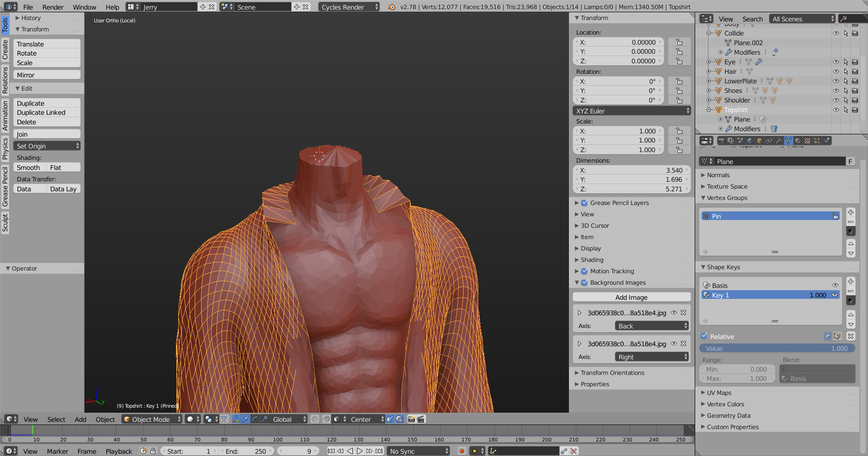
Task: Open the Modifiers properties tab (wrench icon)
Action: (779, 141)
